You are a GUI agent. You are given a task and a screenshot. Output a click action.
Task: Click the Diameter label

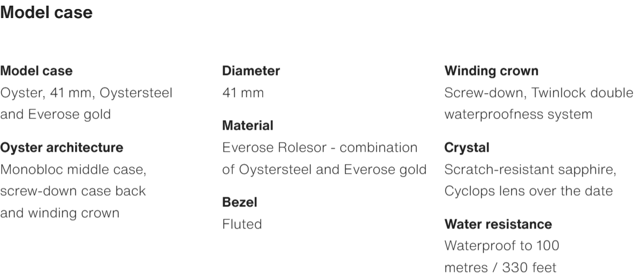pos(251,71)
